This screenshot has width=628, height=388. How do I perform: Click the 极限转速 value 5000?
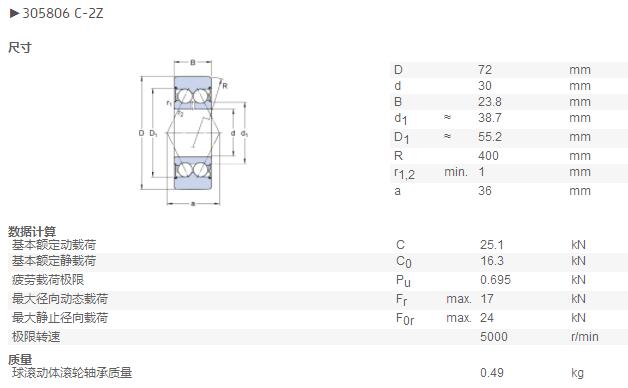coord(494,337)
